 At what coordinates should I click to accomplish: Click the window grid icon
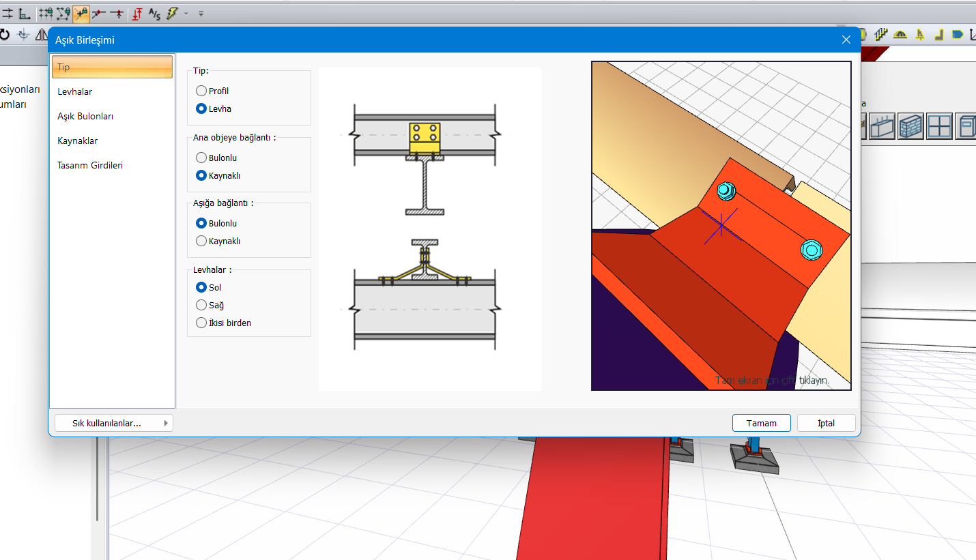point(939,127)
